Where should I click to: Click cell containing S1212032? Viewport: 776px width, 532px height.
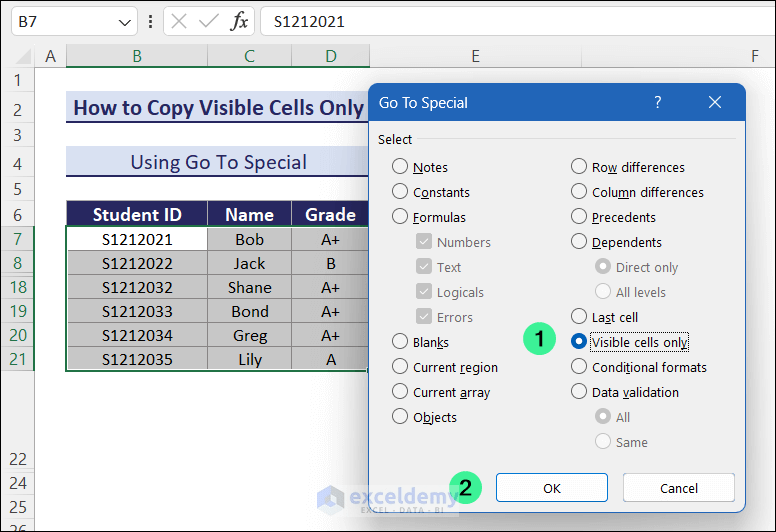(x=137, y=287)
